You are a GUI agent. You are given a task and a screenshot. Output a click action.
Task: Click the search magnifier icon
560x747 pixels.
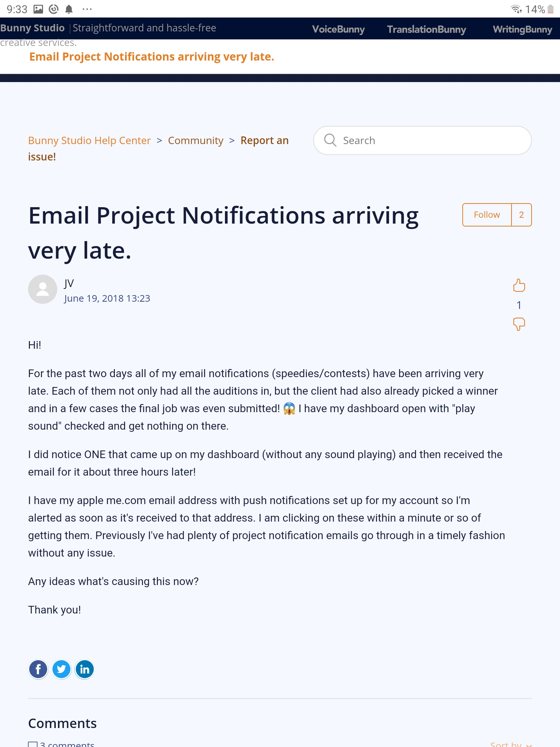click(330, 140)
